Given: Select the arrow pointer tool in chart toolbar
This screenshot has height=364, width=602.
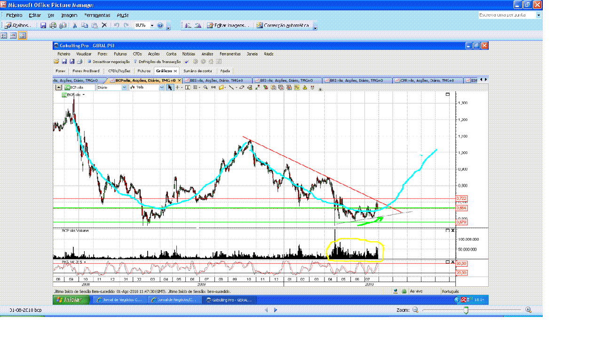Looking at the screenshot, I should pyautogui.click(x=170, y=87).
